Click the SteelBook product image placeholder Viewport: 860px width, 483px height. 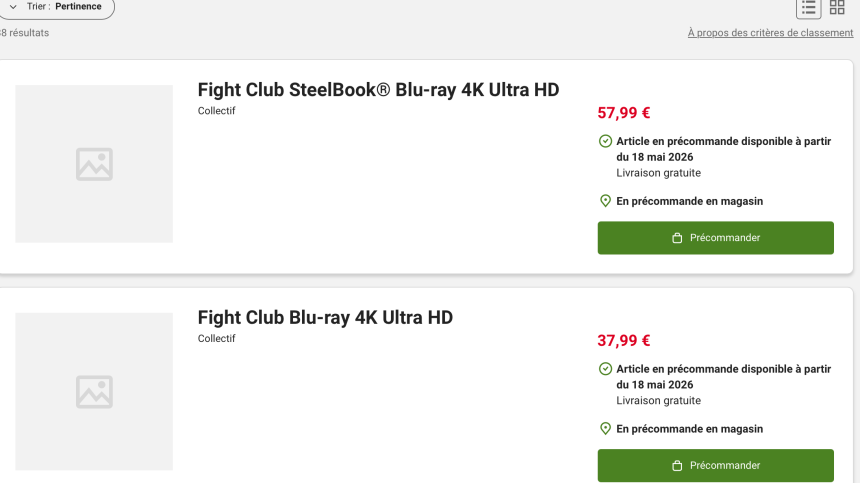pyautogui.click(x=94, y=164)
